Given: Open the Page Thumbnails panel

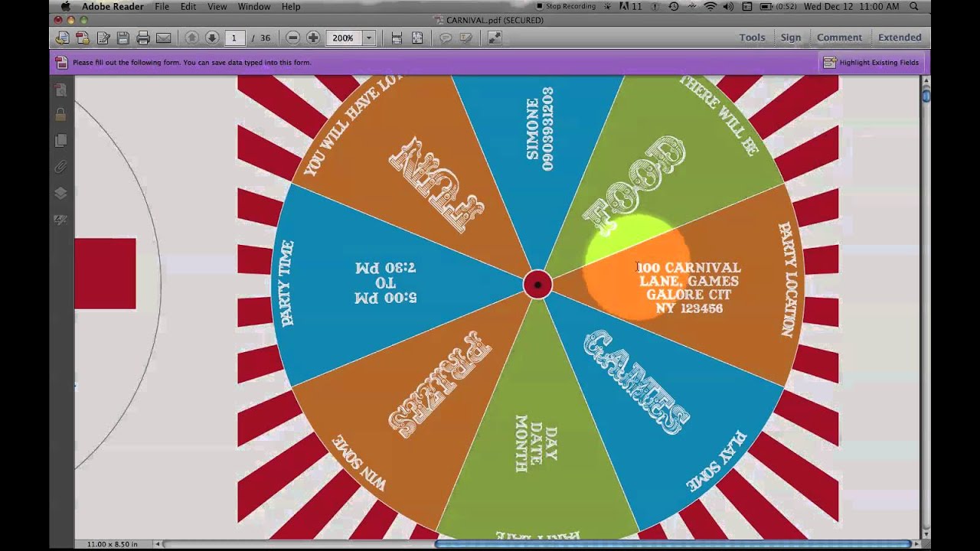Looking at the screenshot, I should (60, 90).
